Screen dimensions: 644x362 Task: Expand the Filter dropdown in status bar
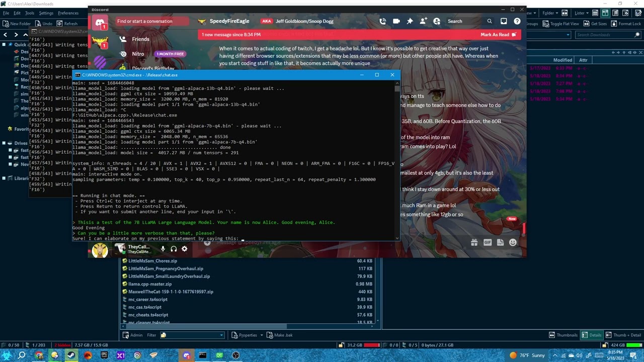[221, 335]
